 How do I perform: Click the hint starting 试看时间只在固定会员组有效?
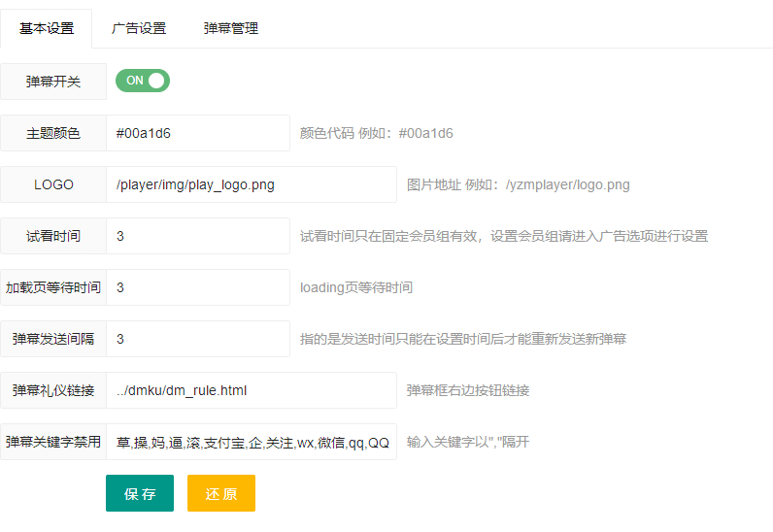504,236
